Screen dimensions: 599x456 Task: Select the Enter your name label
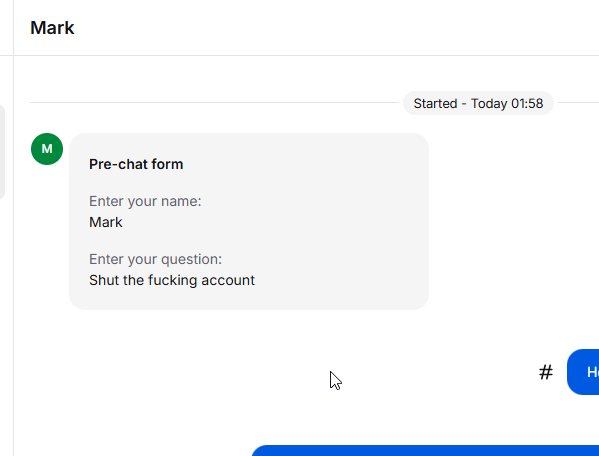pos(145,201)
